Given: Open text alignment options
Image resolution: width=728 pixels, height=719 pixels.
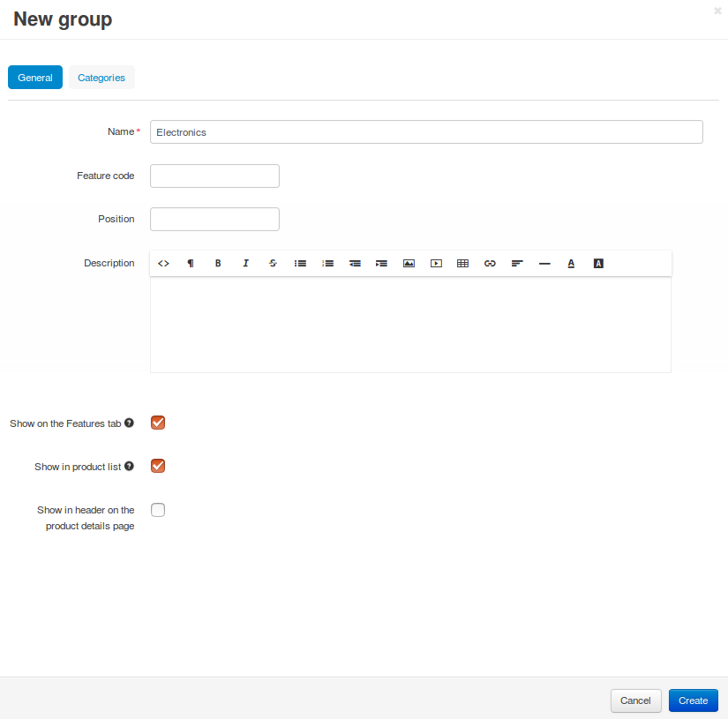Looking at the screenshot, I should [x=517, y=264].
